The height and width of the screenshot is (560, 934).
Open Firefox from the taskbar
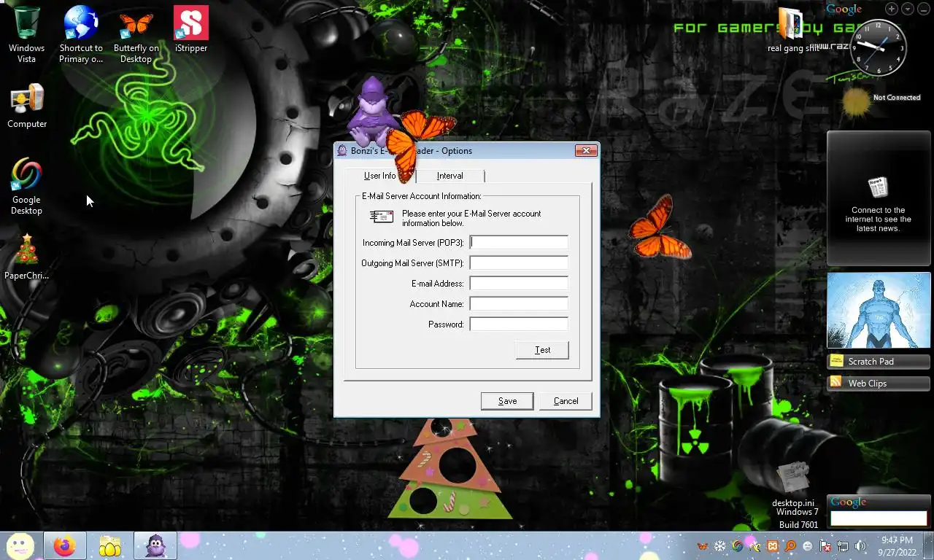[64, 546]
